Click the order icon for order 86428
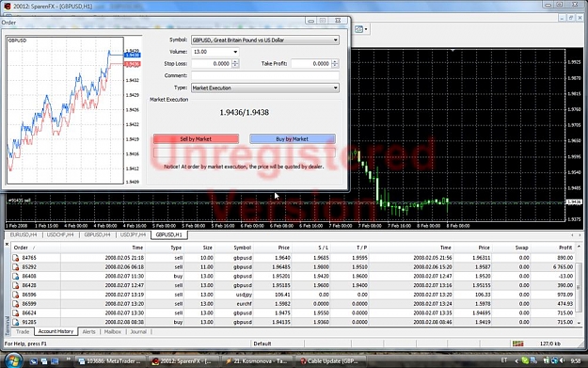This screenshot has height=368, width=588. pyautogui.click(x=16, y=285)
